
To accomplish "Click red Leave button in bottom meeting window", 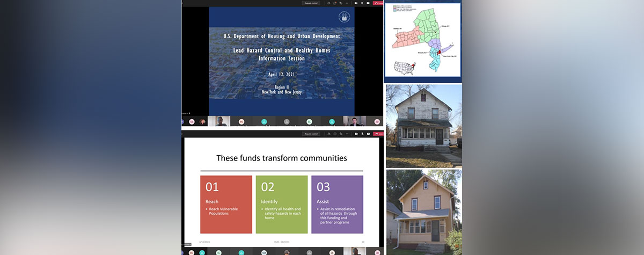I will [x=378, y=134].
